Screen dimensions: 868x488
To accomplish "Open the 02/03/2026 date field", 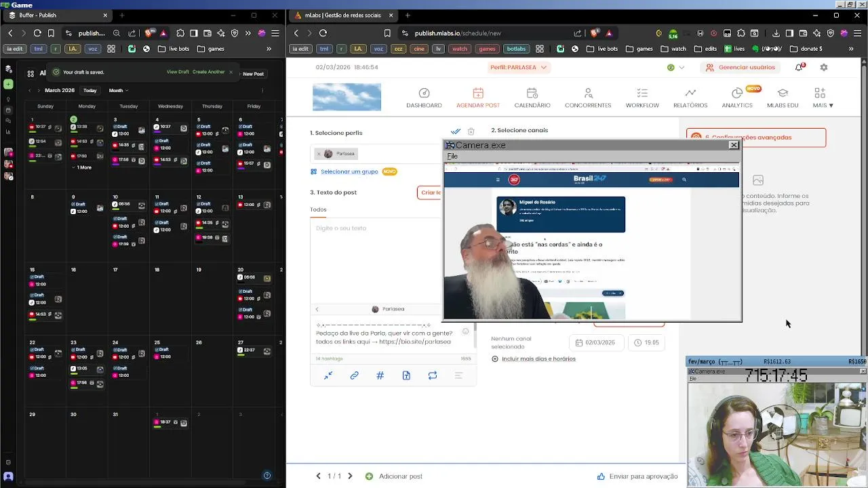I will (597, 342).
